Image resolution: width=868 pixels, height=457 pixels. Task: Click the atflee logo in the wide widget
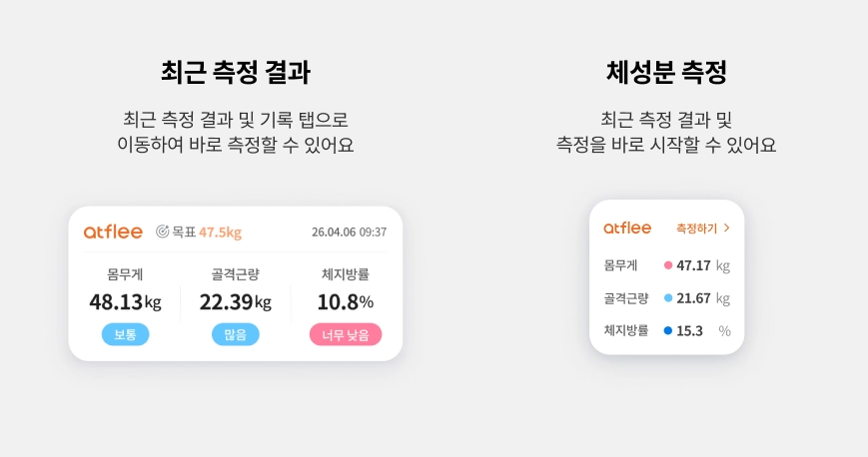[x=112, y=231]
